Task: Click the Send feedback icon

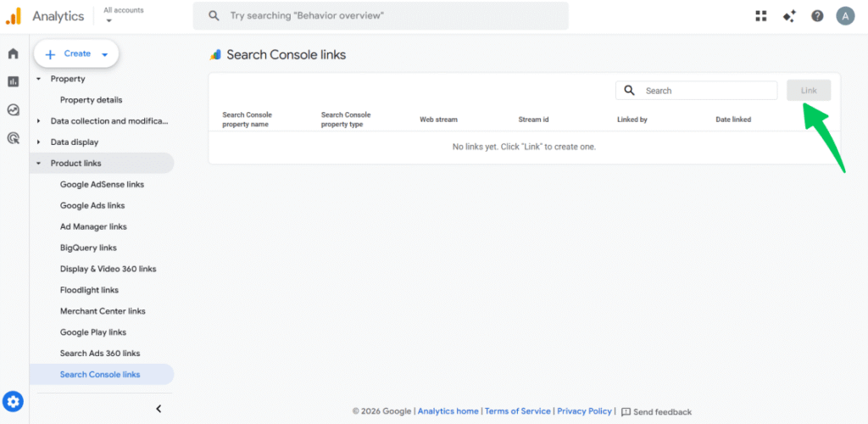Action: click(626, 412)
